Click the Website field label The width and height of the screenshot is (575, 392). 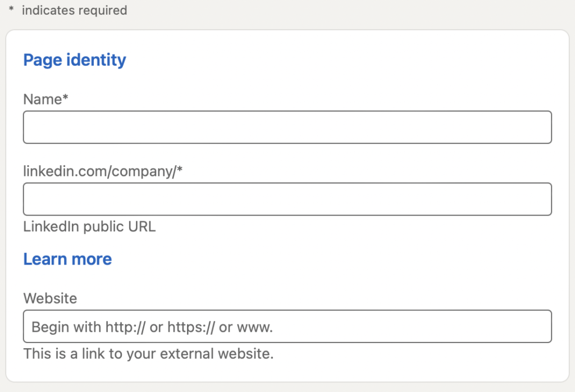(x=50, y=298)
